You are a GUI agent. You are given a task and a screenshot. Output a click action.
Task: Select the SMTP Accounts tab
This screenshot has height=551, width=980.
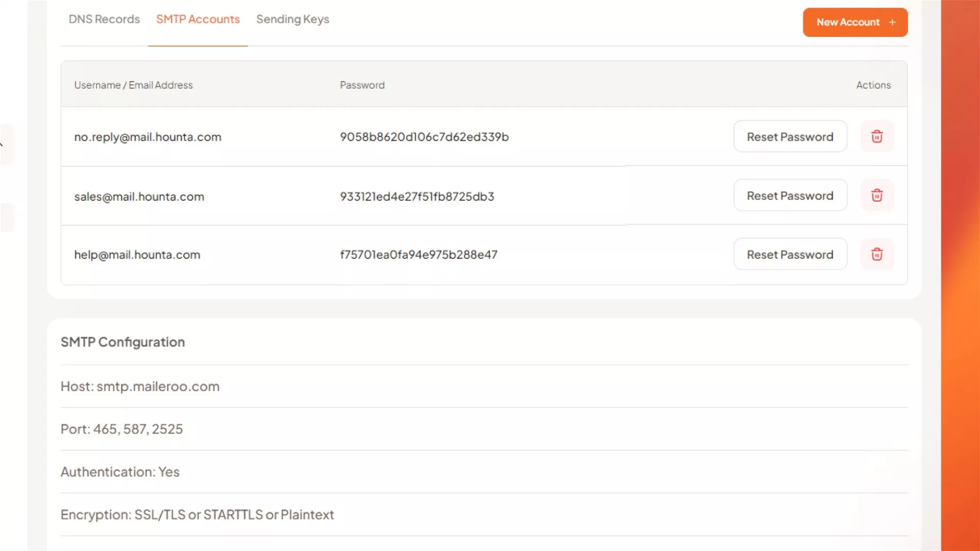point(198,19)
